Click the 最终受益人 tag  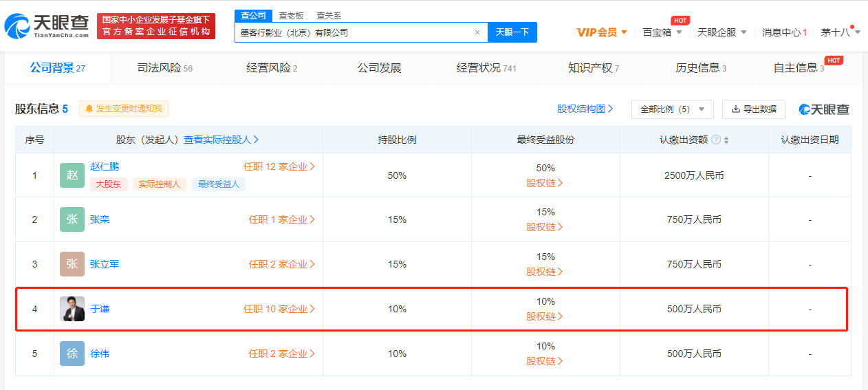219,184
